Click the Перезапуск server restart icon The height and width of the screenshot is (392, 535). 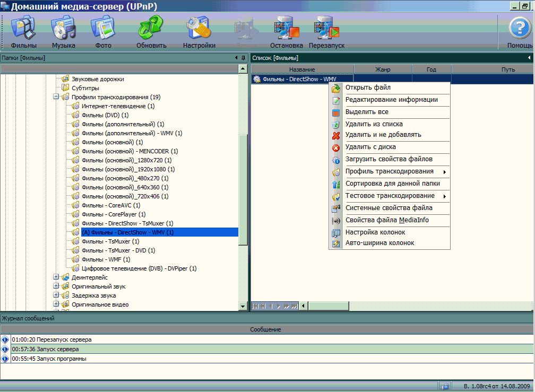pyautogui.click(x=326, y=28)
